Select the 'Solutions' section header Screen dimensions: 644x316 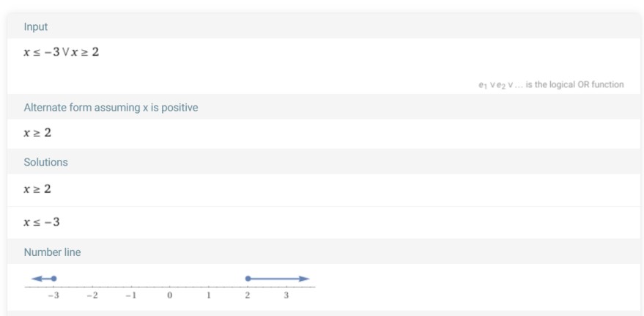45,162
